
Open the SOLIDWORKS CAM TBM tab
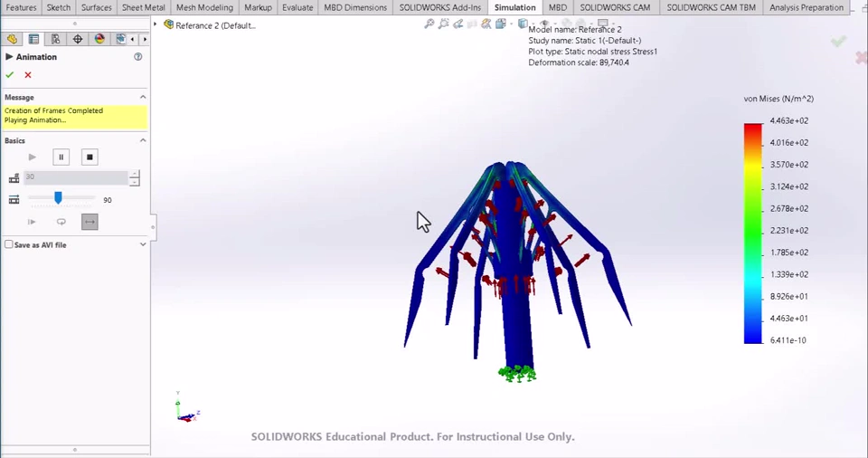coord(711,7)
